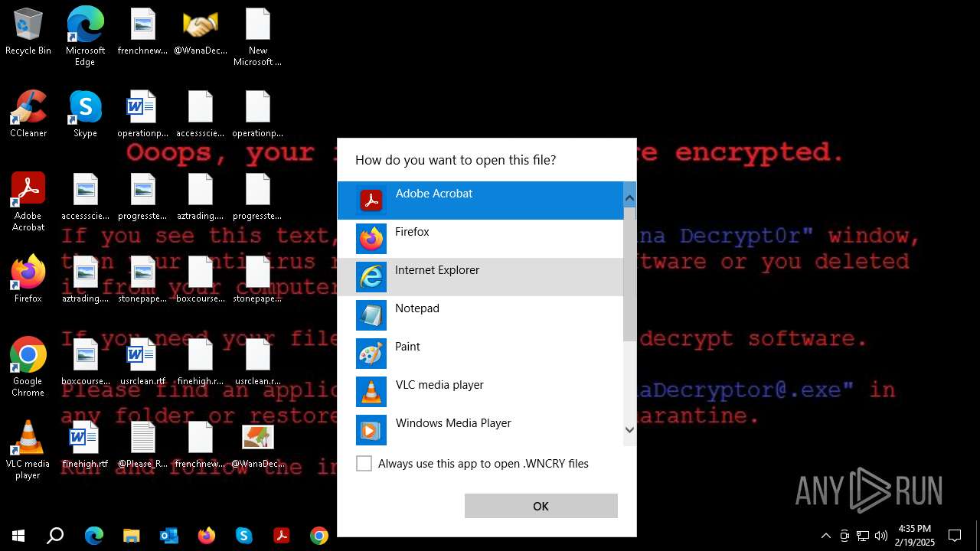Select the Recycle Bin desktop icon

click(28, 32)
